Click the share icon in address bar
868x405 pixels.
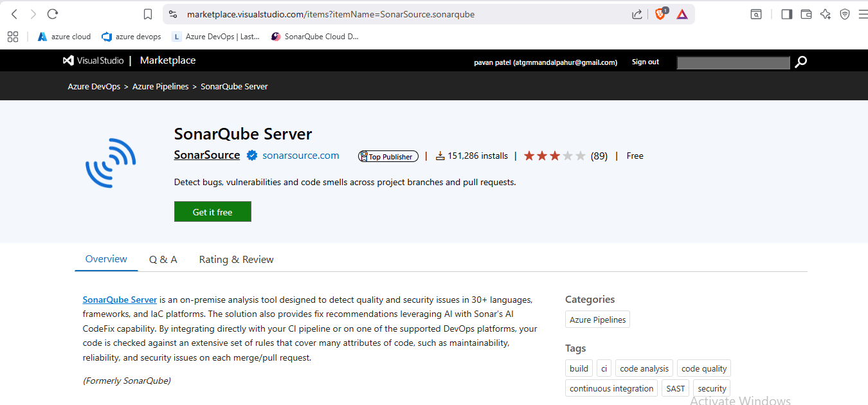(637, 14)
